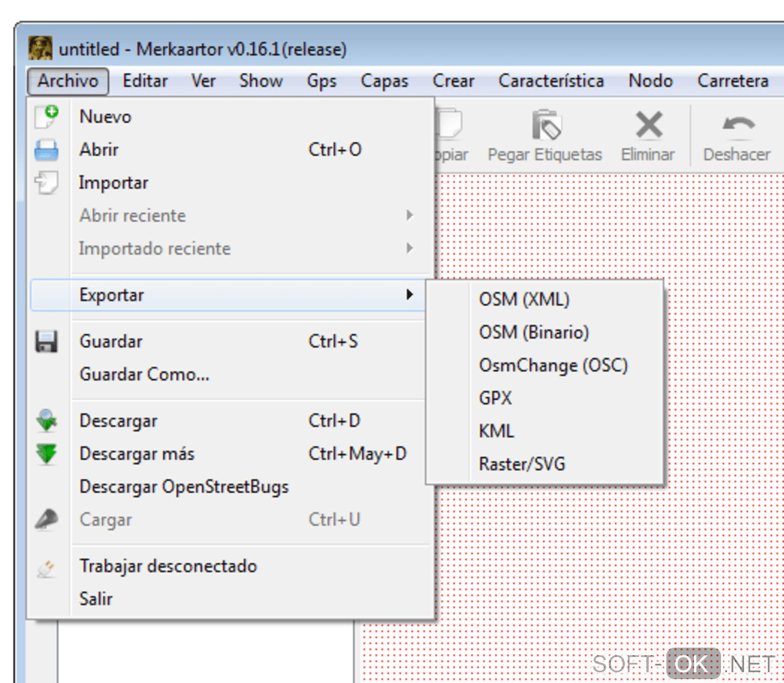Click the Merkaartor application title icon

40,48
